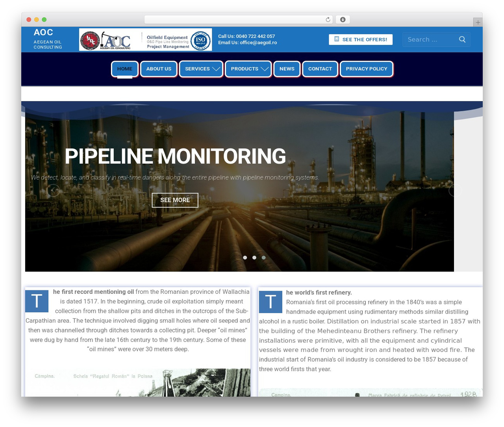
Task: Click the browser address bar
Action: click(238, 20)
